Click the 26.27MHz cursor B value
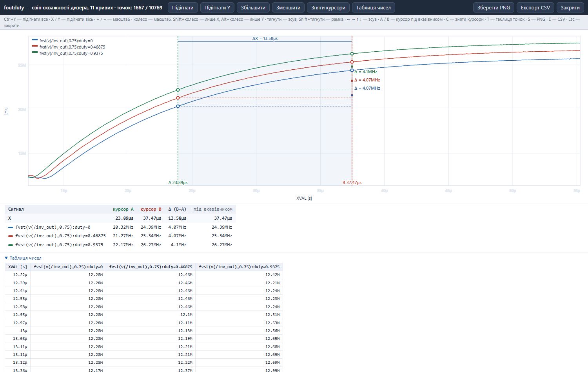Image resolution: width=588 pixels, height=372 pixels. pyautogui.click(x=151, y=245)
